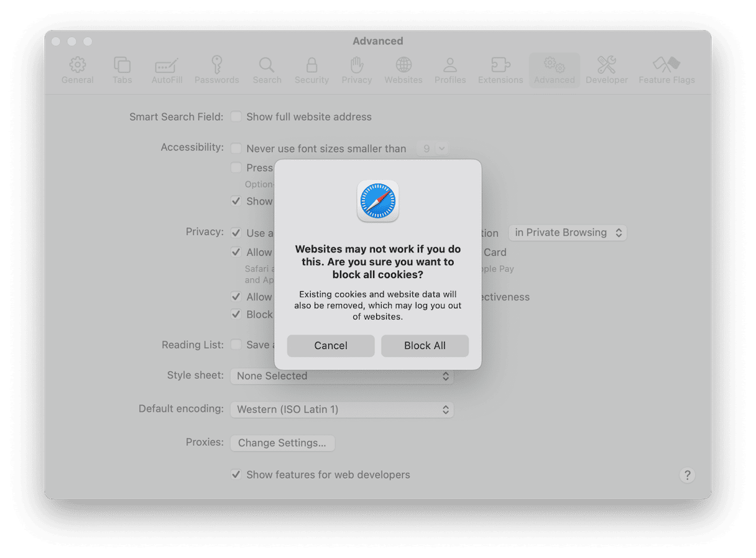The height and width of the screenshot is (558, 756).
Task: Click the help question mark button
Action: 686,475
